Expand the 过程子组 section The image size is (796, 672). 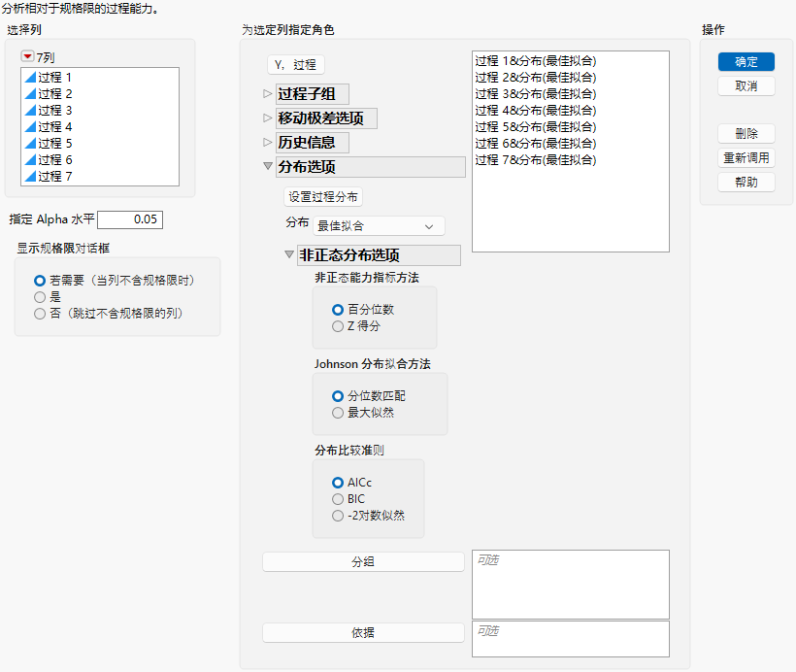click(x=268, y=93)
